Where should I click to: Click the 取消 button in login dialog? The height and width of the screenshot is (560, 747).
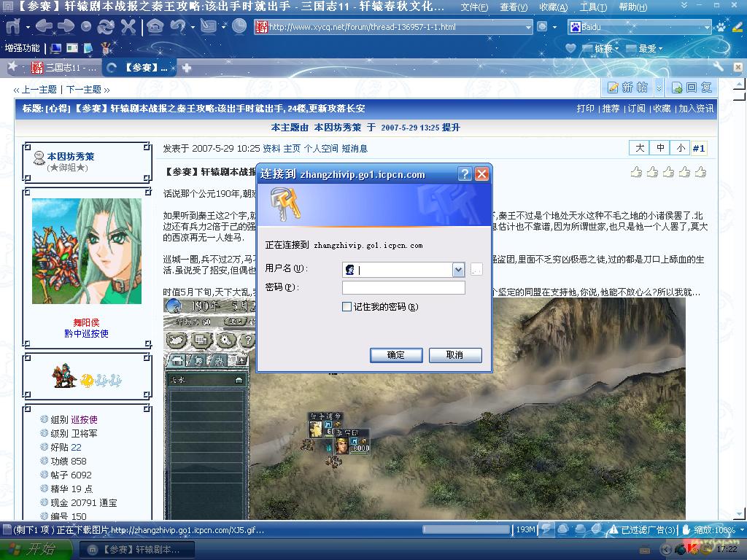(x=455, y=355)
